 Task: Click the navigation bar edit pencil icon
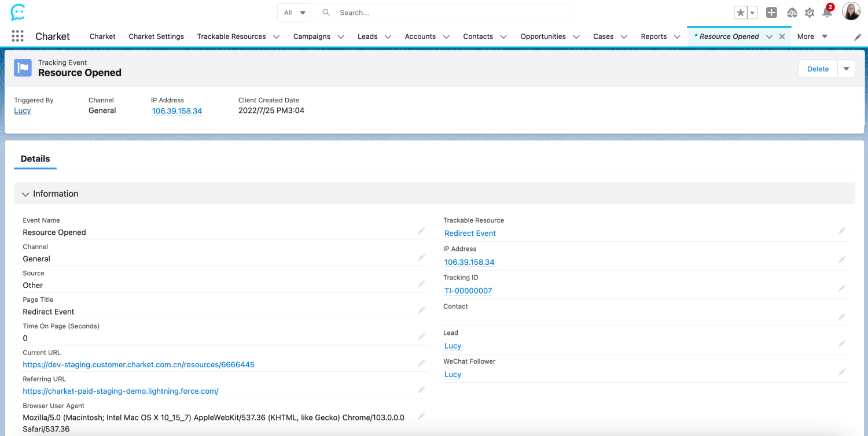tap(858, 36)
